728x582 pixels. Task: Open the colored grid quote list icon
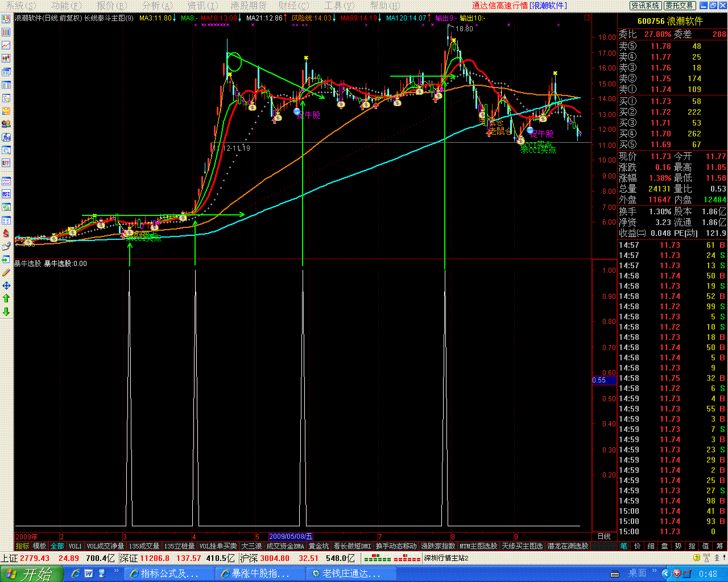tap(6, 32)
